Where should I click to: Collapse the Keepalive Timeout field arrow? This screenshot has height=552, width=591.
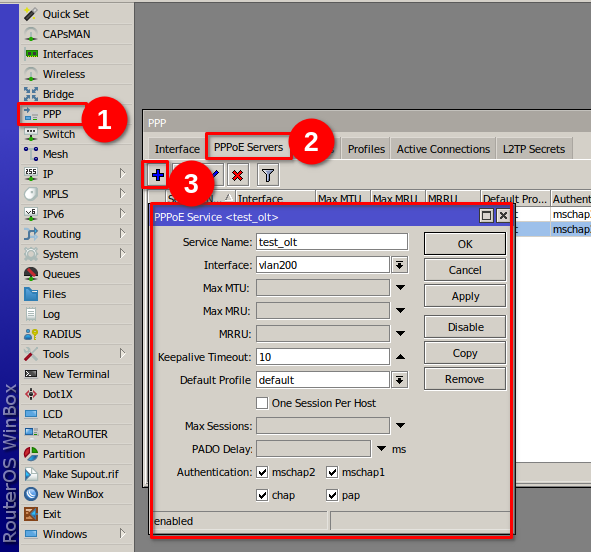click(400, 357)
